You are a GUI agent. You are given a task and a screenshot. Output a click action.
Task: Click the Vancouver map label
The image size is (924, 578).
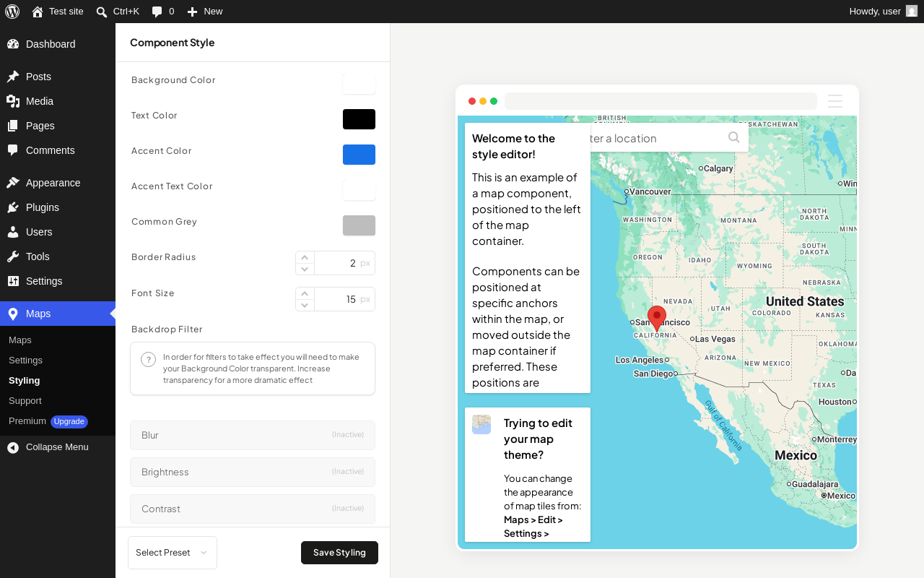(x=650, y=191)
